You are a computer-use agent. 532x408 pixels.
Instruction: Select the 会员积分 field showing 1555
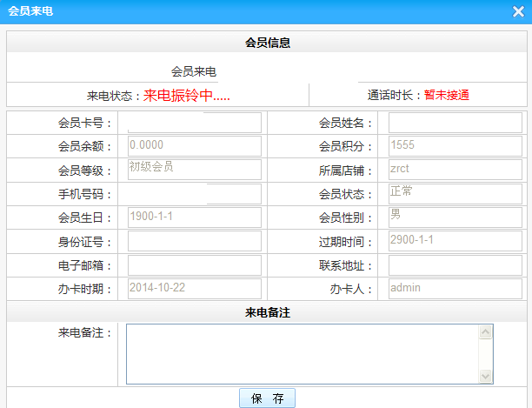pyautogui.click(x=455, y=146)
